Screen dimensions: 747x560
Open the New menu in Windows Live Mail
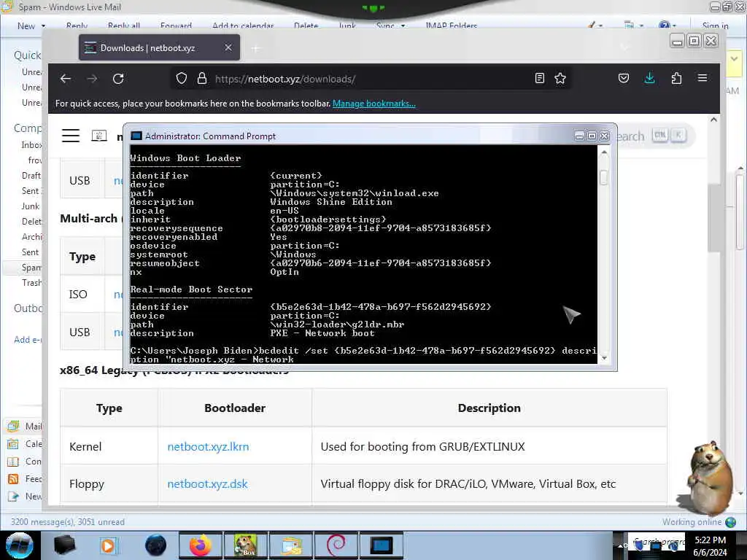31,26
